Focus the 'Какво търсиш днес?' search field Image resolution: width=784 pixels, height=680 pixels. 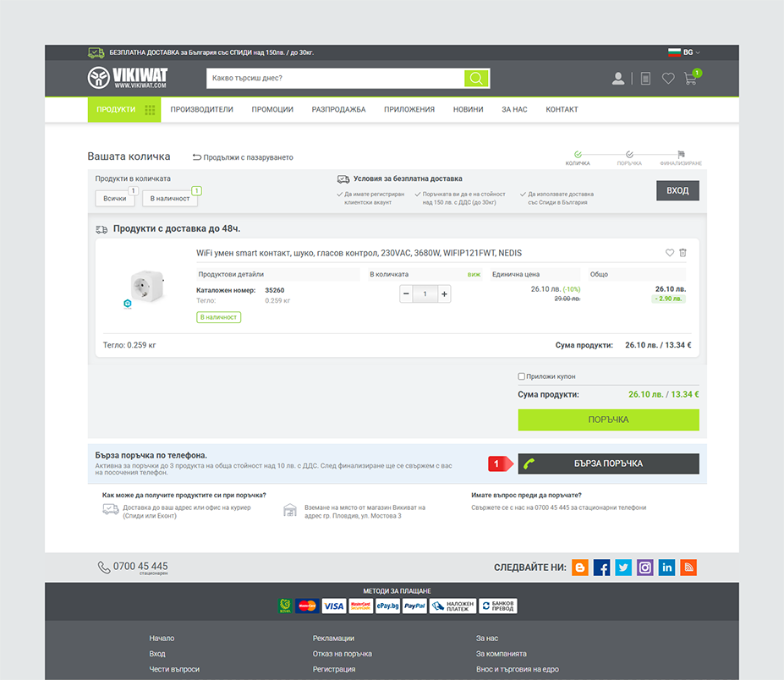(335, 79)
